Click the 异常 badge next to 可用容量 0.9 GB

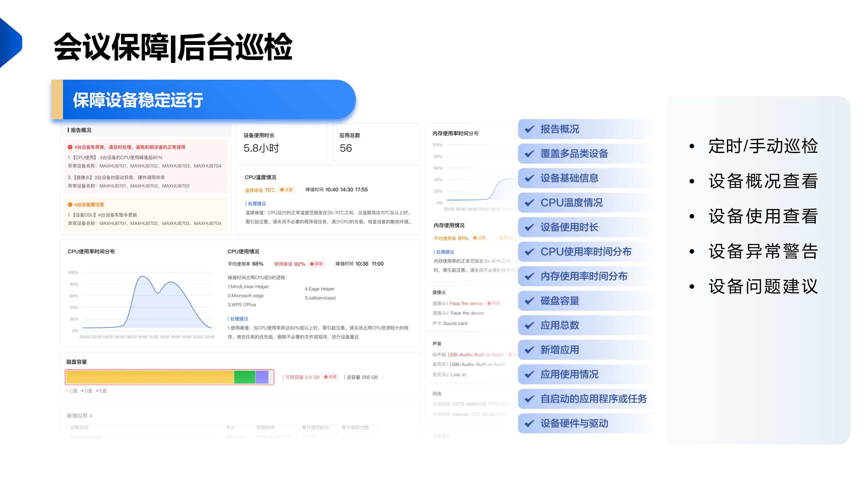pyautogui.click(x=330, y=377)
